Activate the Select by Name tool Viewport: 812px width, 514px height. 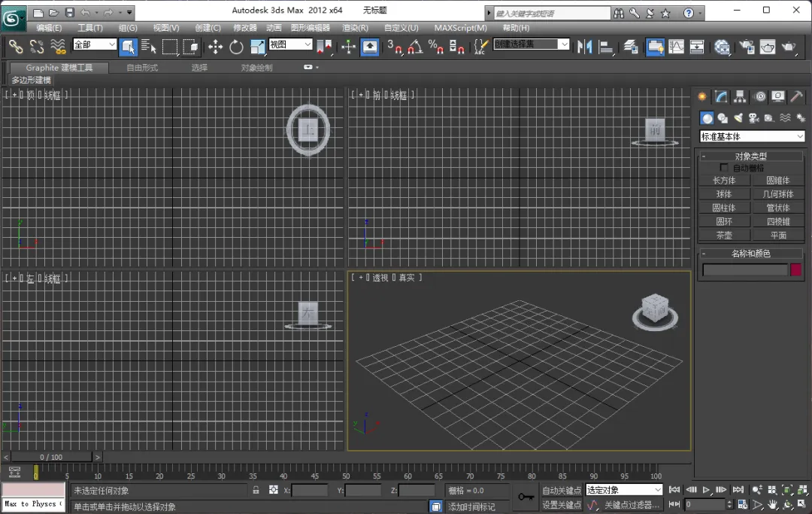tap(148, 47)
